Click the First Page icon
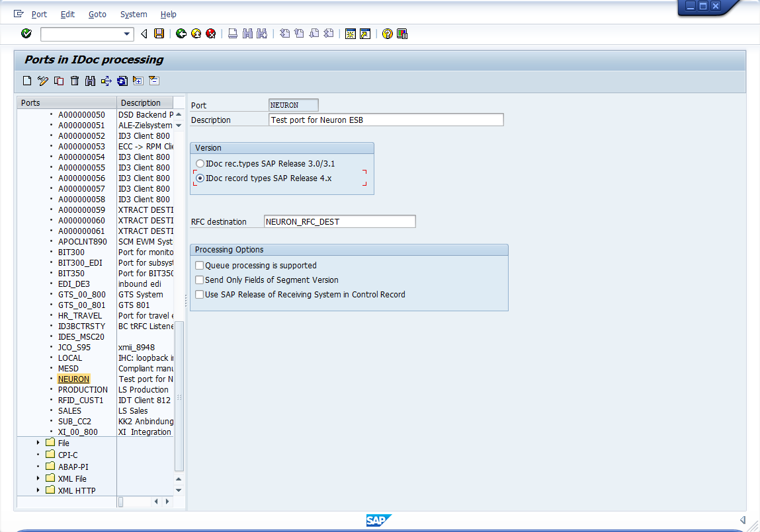The image size is (760, 532). point(285,34)
